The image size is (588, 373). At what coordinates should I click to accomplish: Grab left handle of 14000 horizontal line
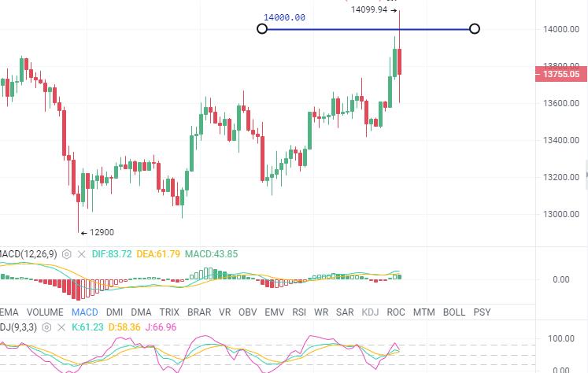(262, 28)
